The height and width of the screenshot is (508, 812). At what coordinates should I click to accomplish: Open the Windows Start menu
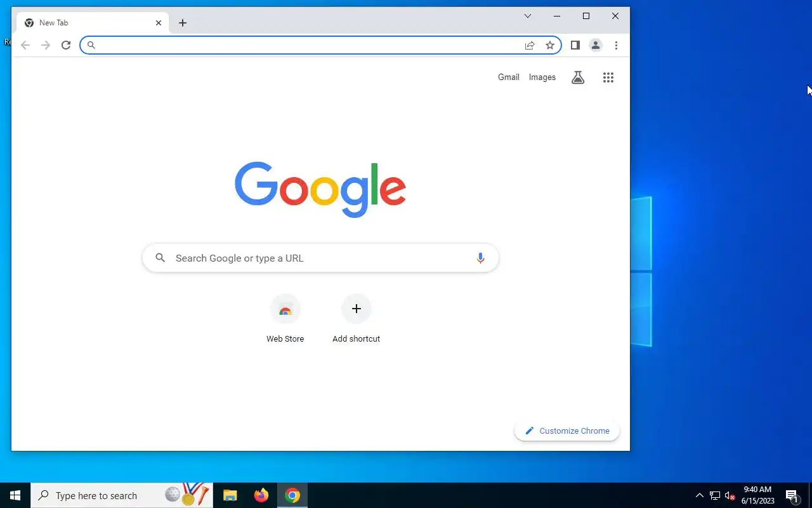(15, 495)
